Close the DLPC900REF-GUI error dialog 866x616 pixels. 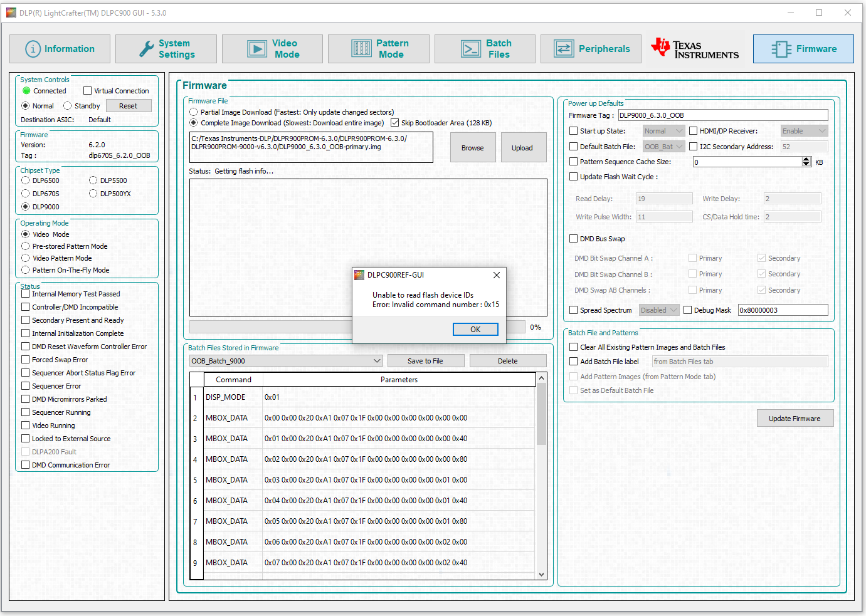pos(496,275)
